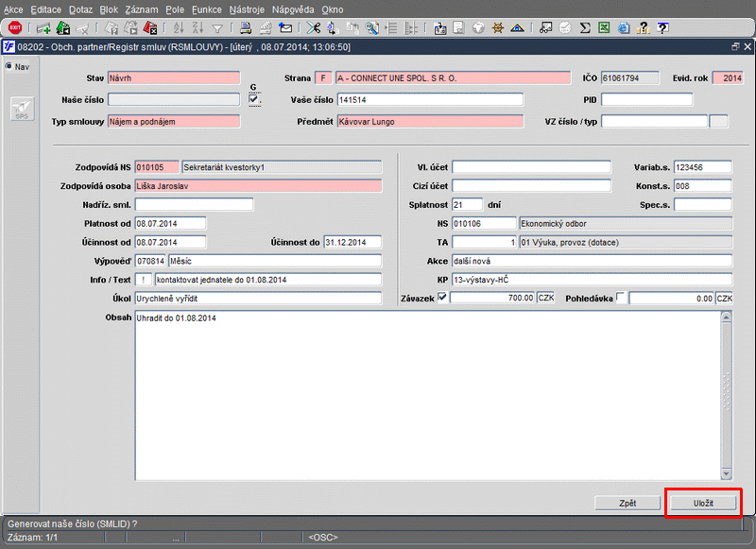The height and width of the screenshot is (549, 756).
Task: Click the Vaše číslo field with 141514
Action: coord(430,100)
